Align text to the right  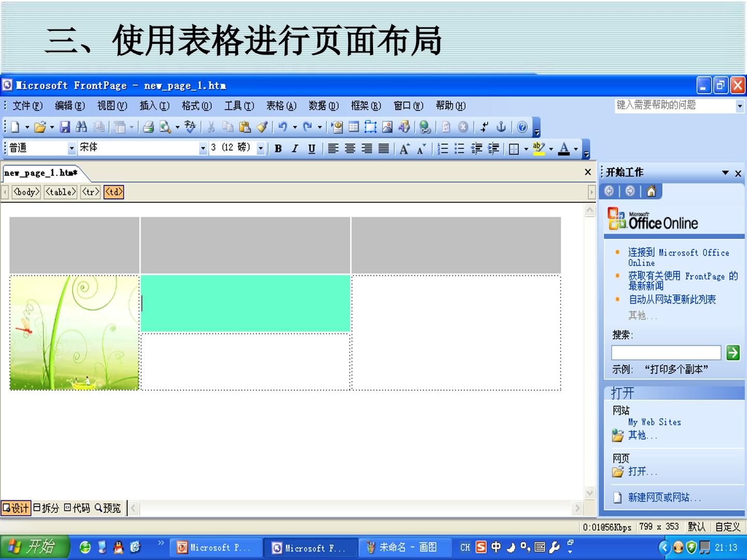pyautogui.click(x=367, y=149)
